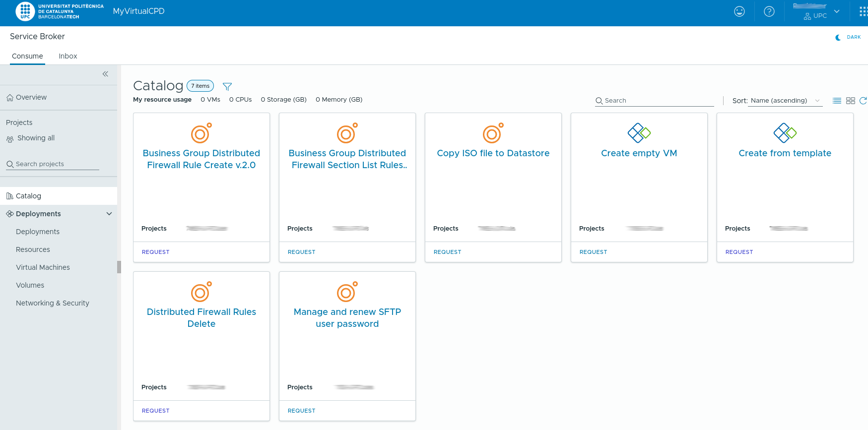Switch catalog to list view
Image resolution: width=868 pixels, height=430 pixels.
837,101
